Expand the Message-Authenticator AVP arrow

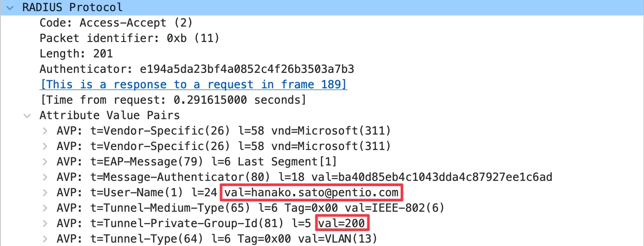tap(45, 177)
